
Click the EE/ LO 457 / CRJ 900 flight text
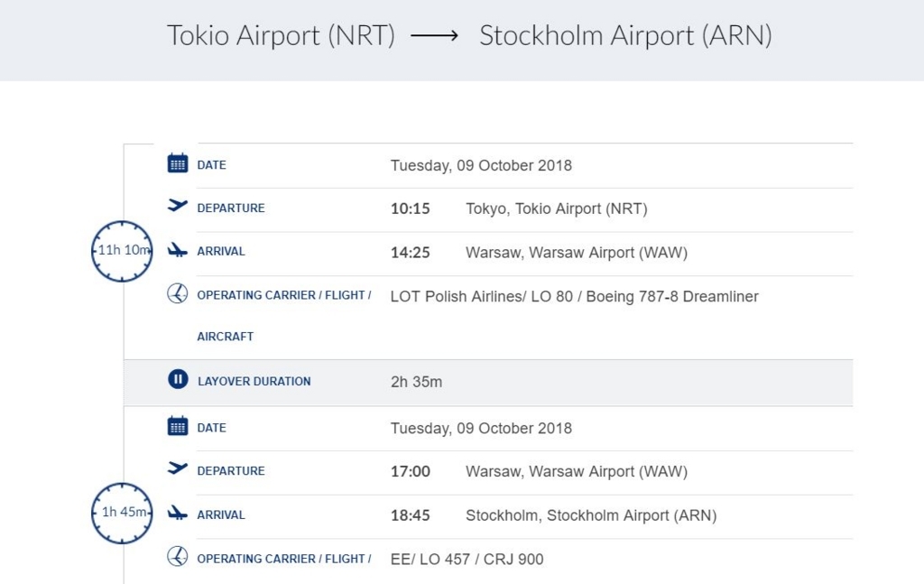coord(467,559)
